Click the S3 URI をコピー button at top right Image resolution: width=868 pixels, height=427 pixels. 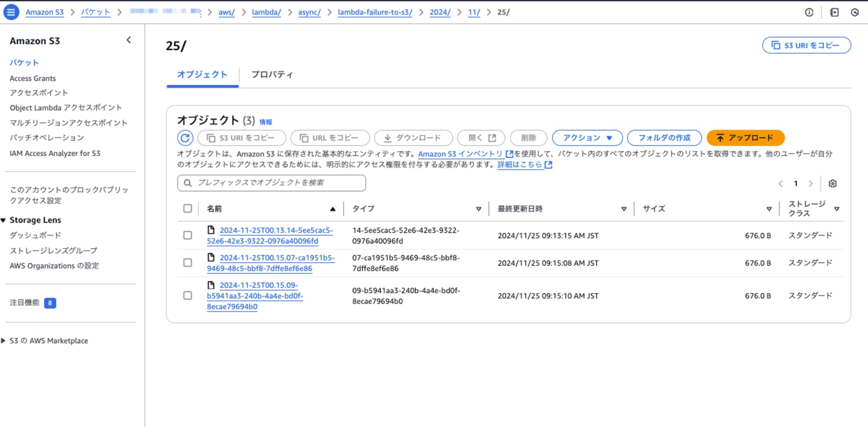pos(806,45)
